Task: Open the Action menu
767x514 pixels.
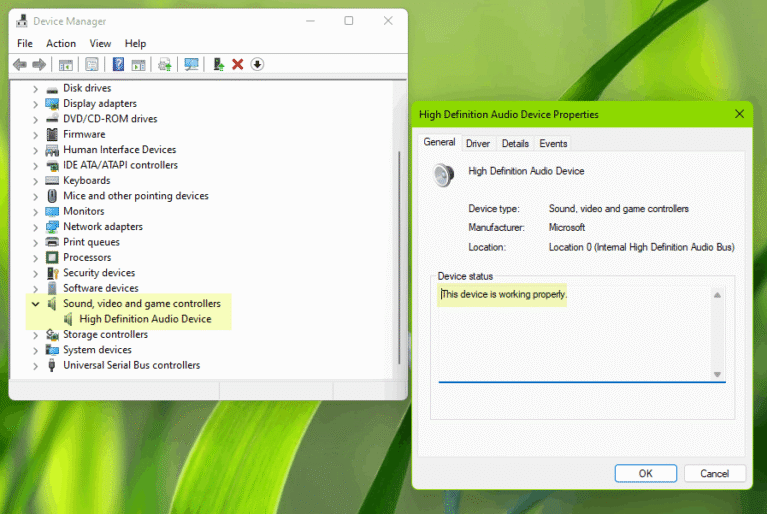Action: click(61, 44)
